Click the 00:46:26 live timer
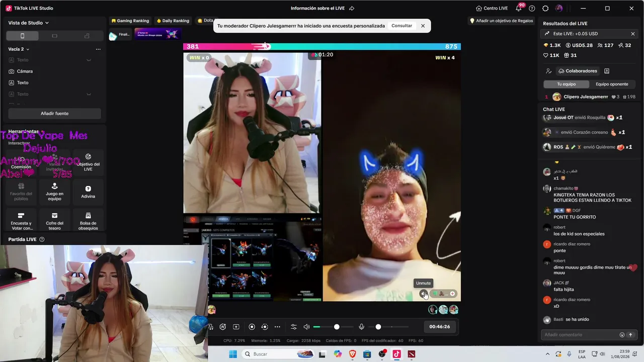Screen dimensions: 644x362 (440, 327)
